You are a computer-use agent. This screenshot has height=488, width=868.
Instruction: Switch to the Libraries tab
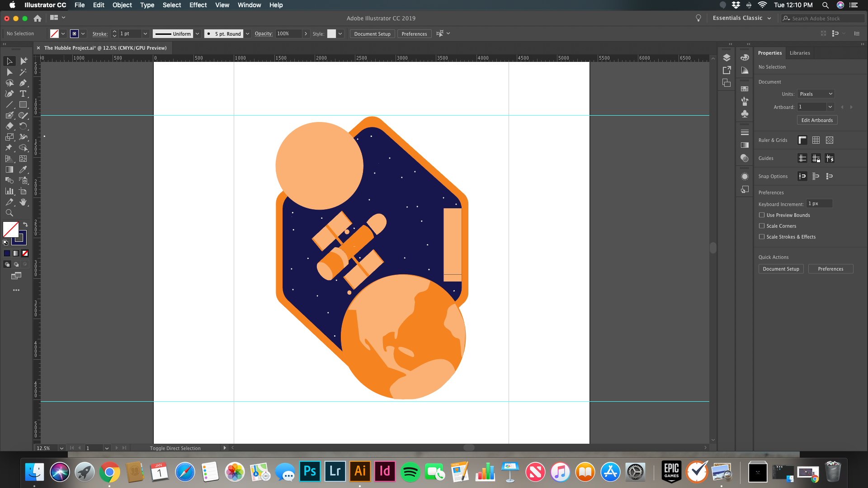[800, 53]
